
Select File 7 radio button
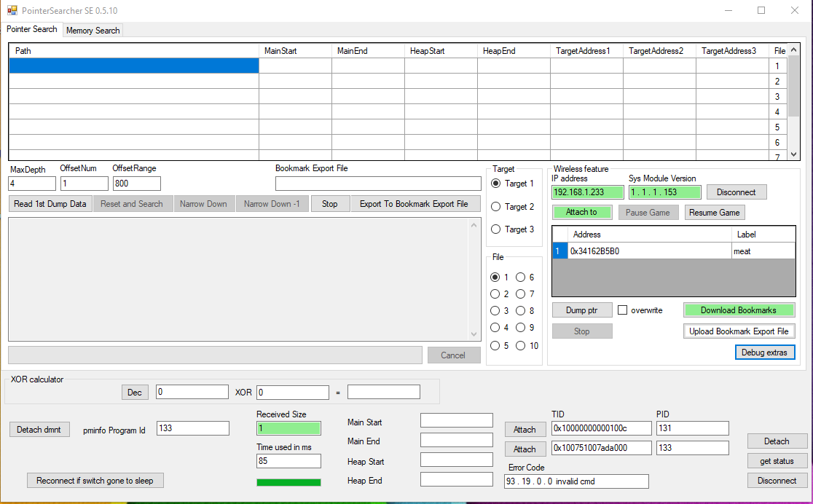click(x=525, y=294)
